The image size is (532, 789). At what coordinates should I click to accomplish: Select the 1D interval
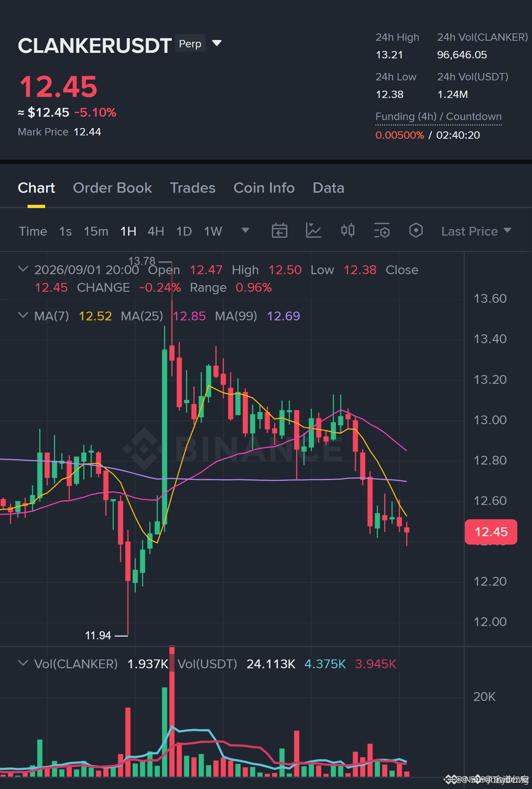(184, 231)
